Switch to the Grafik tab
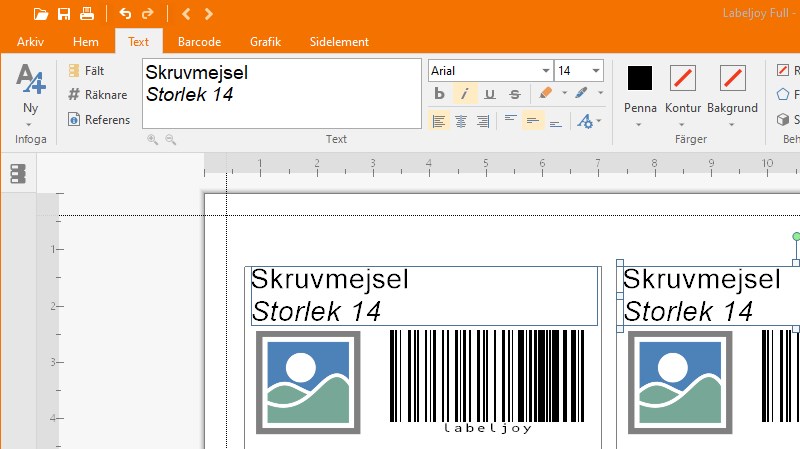Image resolution: width=800 pixels, height=449 pixels. [265, 42]
